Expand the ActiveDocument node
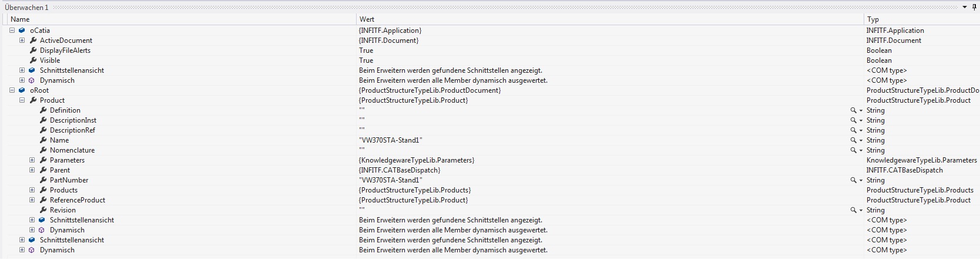 pos(22,40)
